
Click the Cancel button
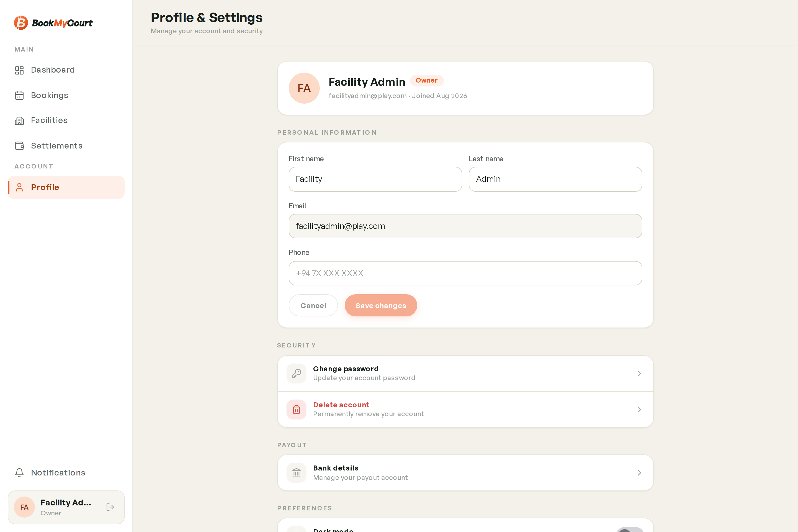tap(313, 305)
